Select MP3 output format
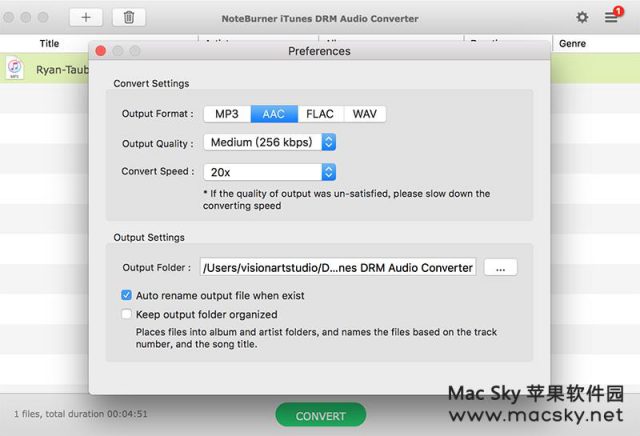The image size is (640, 436). coord(227,114)
